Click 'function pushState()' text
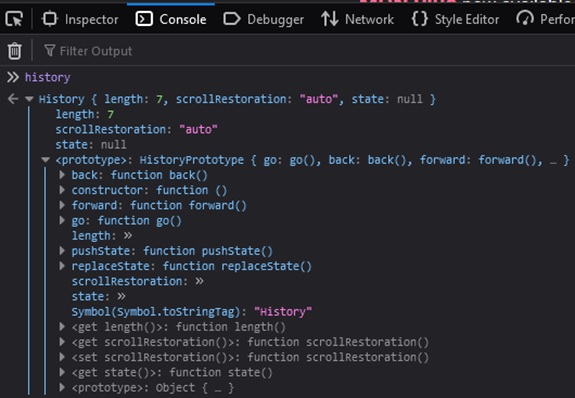Viewport: 575px width, 398px height. [208, 251]
